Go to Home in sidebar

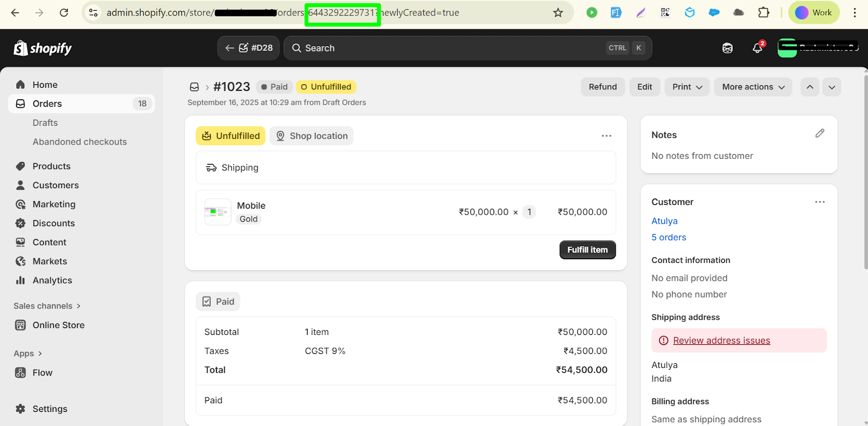[81, 85]
